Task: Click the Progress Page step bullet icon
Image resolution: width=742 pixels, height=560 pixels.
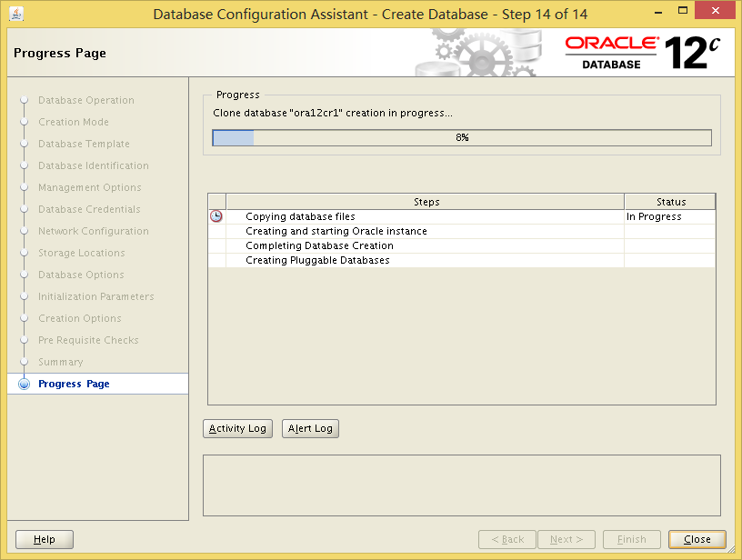Action: [x=25, y=385]
